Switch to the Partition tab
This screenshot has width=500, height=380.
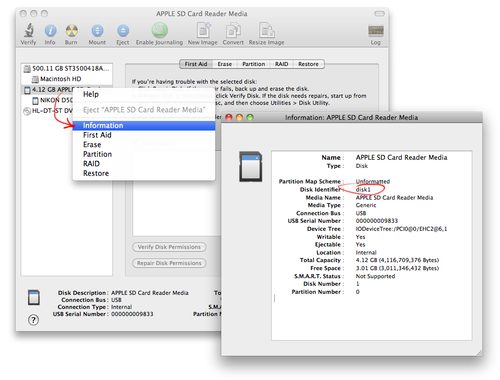[254, 64]
